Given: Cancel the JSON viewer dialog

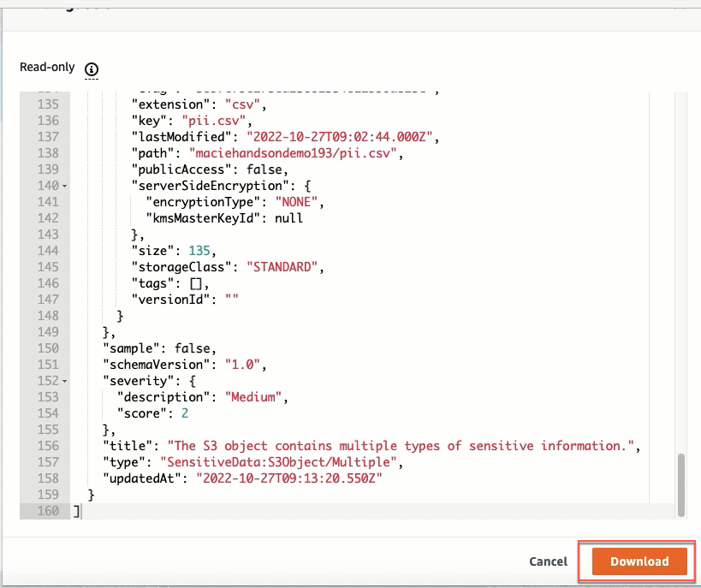Looking at the screenshot, I should (x=548, y=561).
